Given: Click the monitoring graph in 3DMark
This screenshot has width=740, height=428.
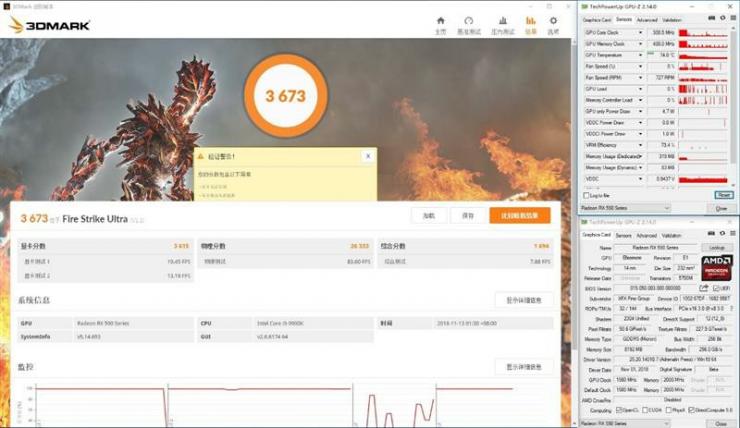Looking at the screenshot, I should pos(274,404).
